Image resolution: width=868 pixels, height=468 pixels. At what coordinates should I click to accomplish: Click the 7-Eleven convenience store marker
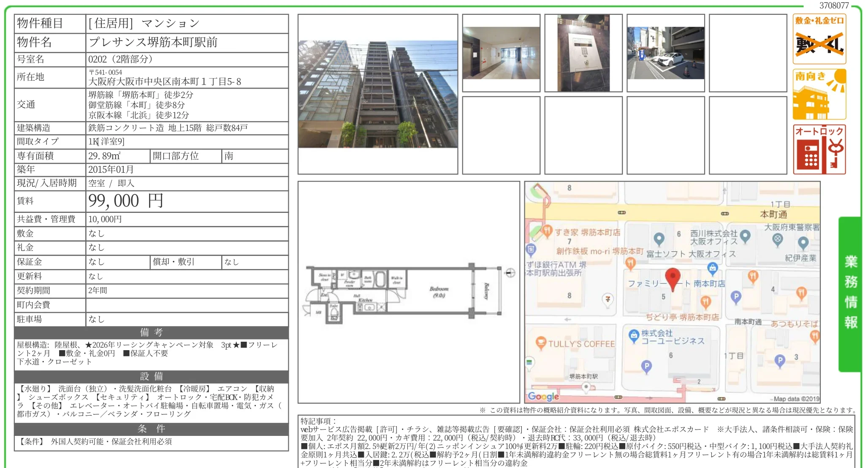pos(608,299)
